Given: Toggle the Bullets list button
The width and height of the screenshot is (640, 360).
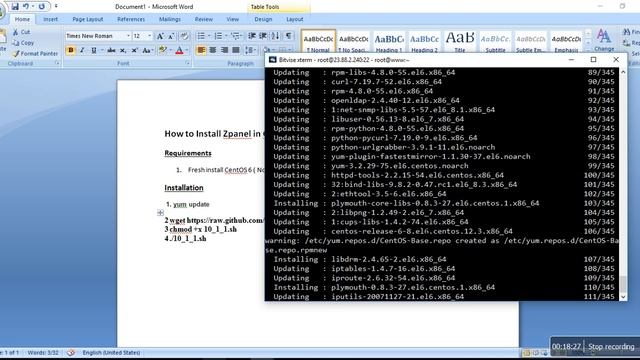Looking at the screenshot, I should click(201, 36).
